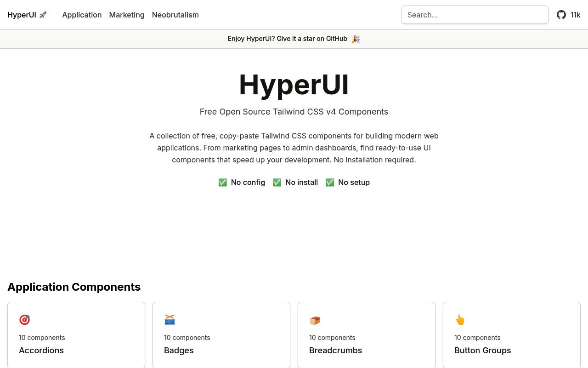Open the Neobrutalism section
Image resolution: width=588 pixels, height=368 pixels.
175,15
